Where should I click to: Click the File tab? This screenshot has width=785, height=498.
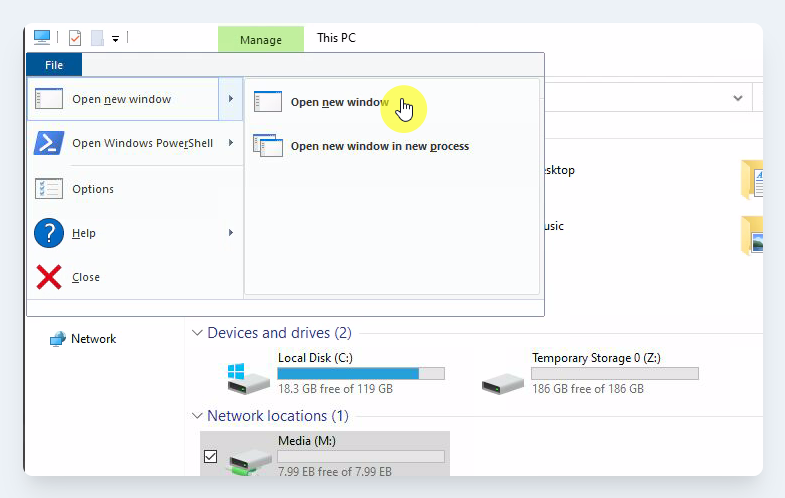54,65
